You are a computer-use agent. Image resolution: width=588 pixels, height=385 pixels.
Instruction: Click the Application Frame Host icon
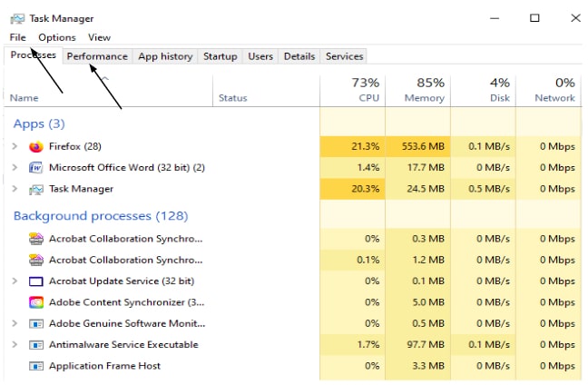(x=36, y=366)
